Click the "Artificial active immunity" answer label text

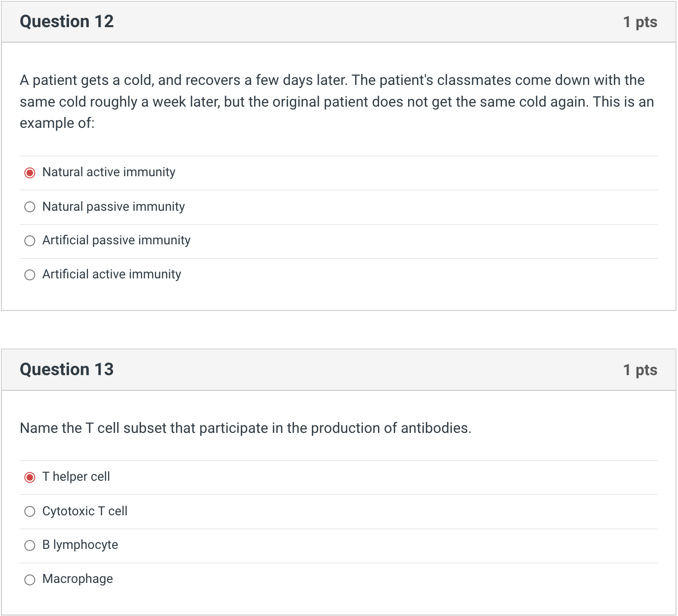point(112,274)
